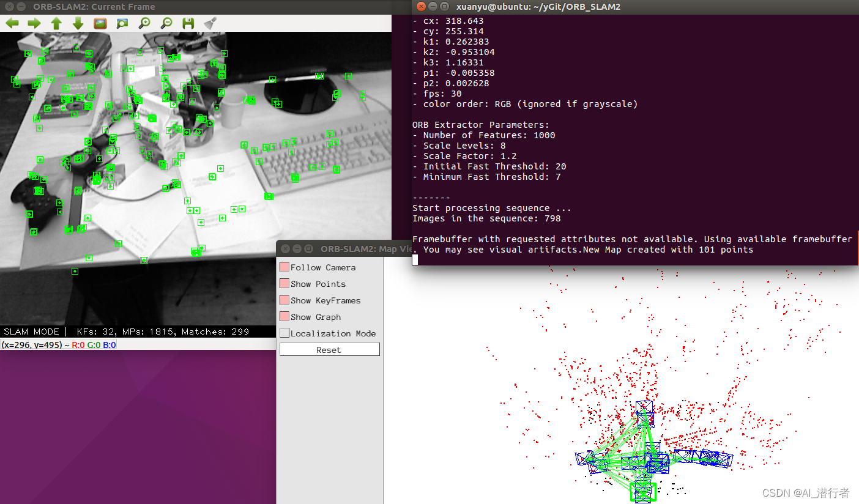
Task: Click 'Number of Features: 1000' line
Action: coord(484,135)
